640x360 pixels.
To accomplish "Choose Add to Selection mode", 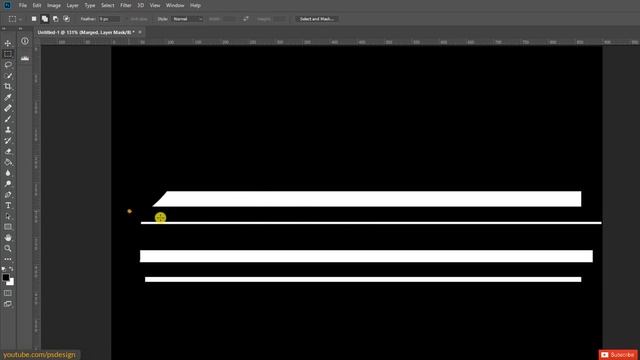I will click(x=44, y=19).
